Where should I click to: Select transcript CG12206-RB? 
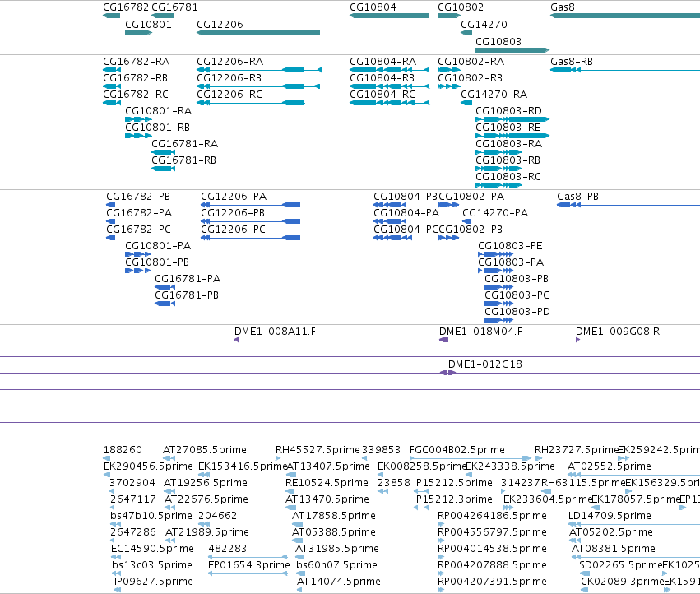[229, 77]
